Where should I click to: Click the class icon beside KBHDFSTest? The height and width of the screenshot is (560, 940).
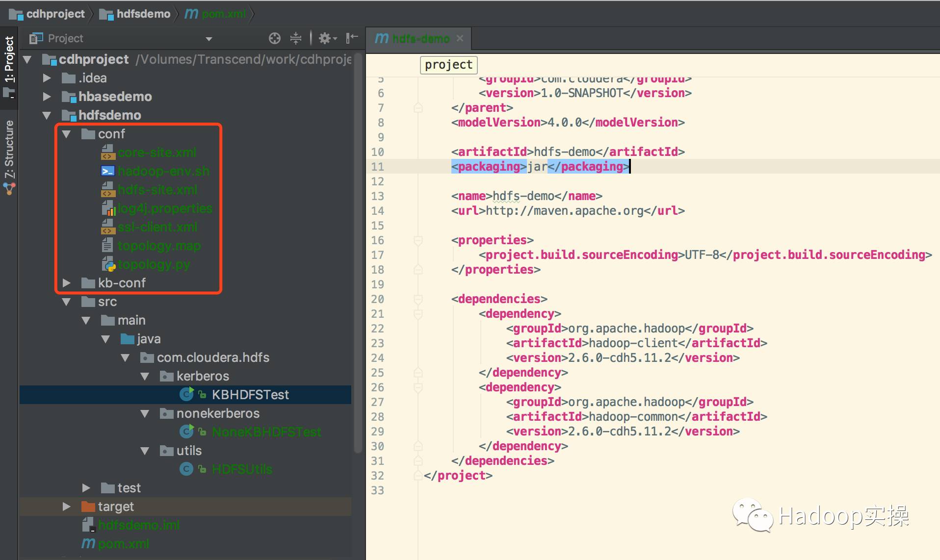(186, 394)
